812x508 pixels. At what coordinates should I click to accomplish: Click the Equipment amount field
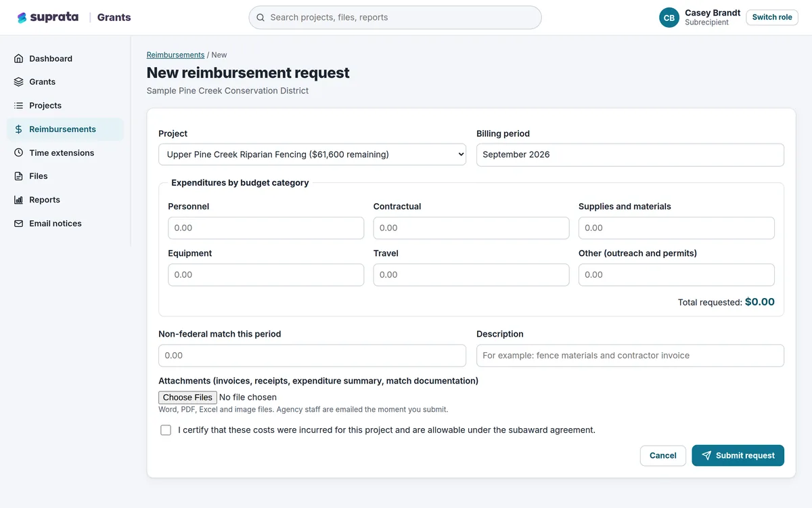point(266,275)
